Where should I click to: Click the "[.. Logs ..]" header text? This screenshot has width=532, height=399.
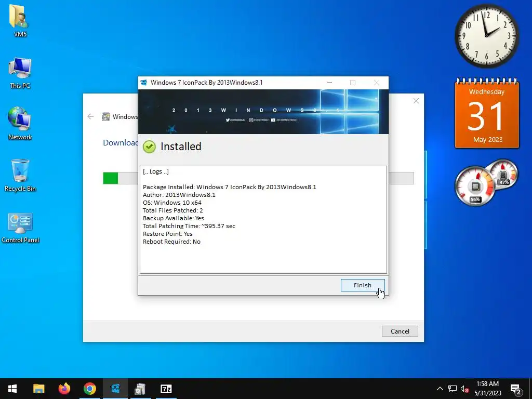pyautogui.click(x=156, y=171)
